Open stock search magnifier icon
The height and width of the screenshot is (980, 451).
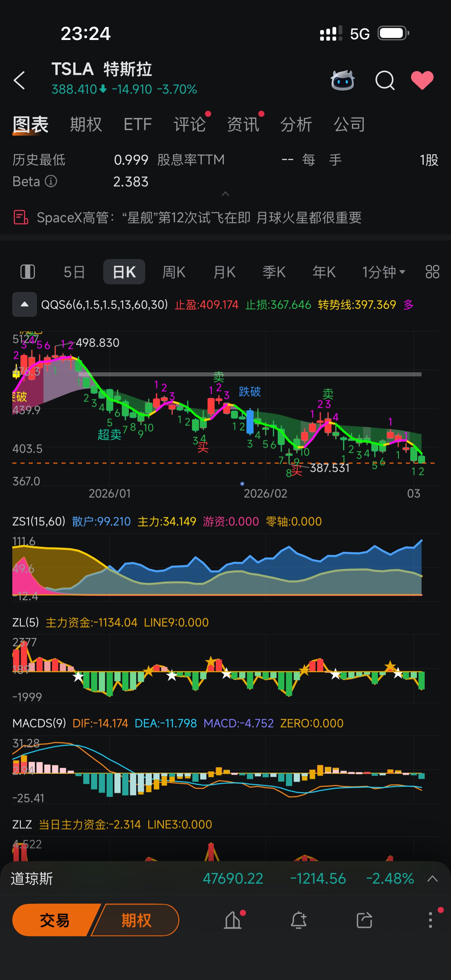click(x=385, y=80)
